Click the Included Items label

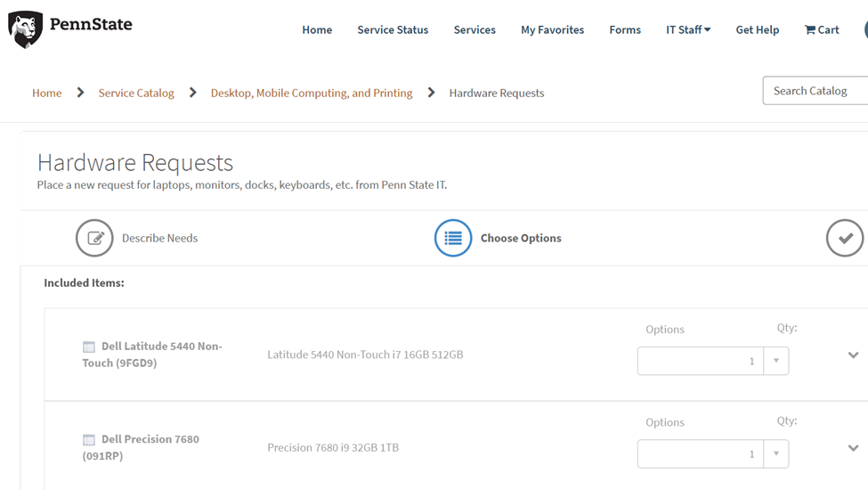point(85,283)
